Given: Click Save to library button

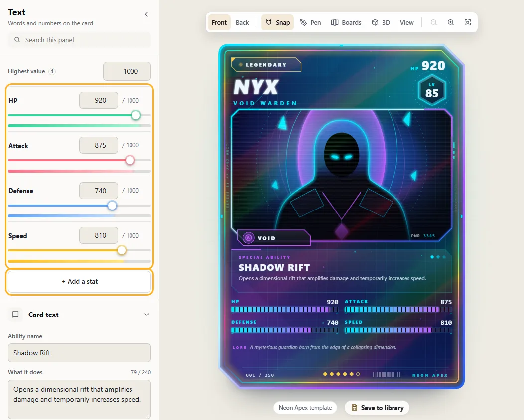Looking at the screenshot, I should [x=377, y=408].
